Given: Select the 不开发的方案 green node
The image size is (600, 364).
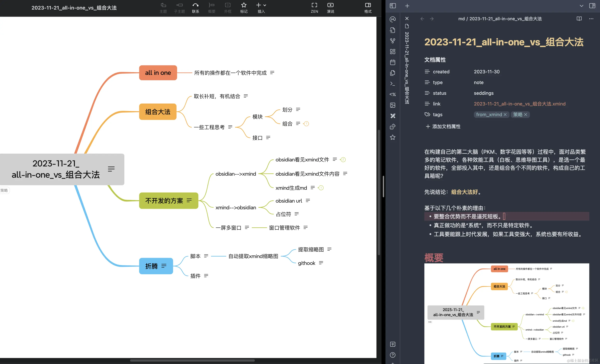Looking at the screenshot, I should (168, 200).
